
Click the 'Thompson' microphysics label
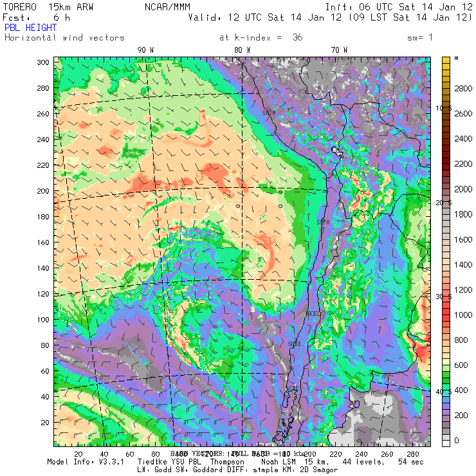pos(227,462)
